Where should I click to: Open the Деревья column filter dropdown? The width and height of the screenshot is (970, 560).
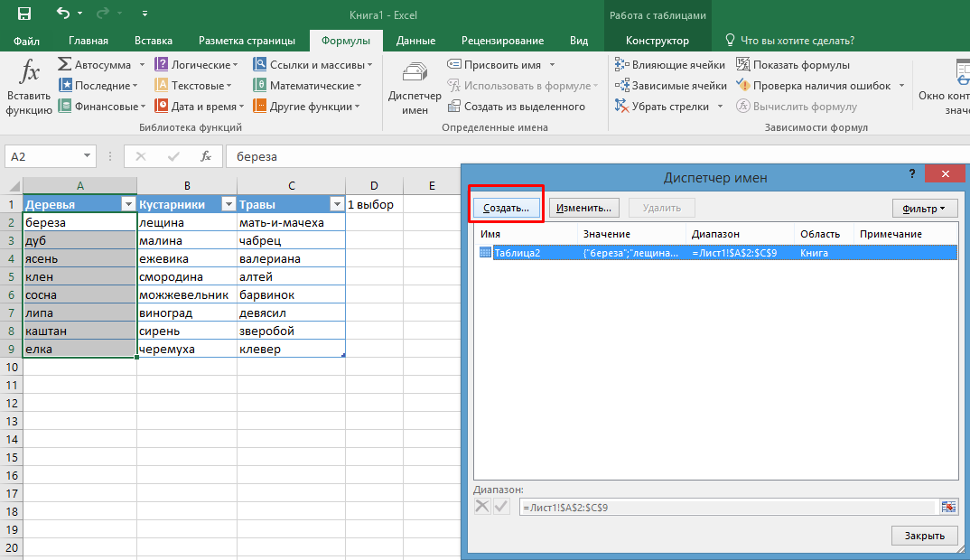(x=127, y=205)
